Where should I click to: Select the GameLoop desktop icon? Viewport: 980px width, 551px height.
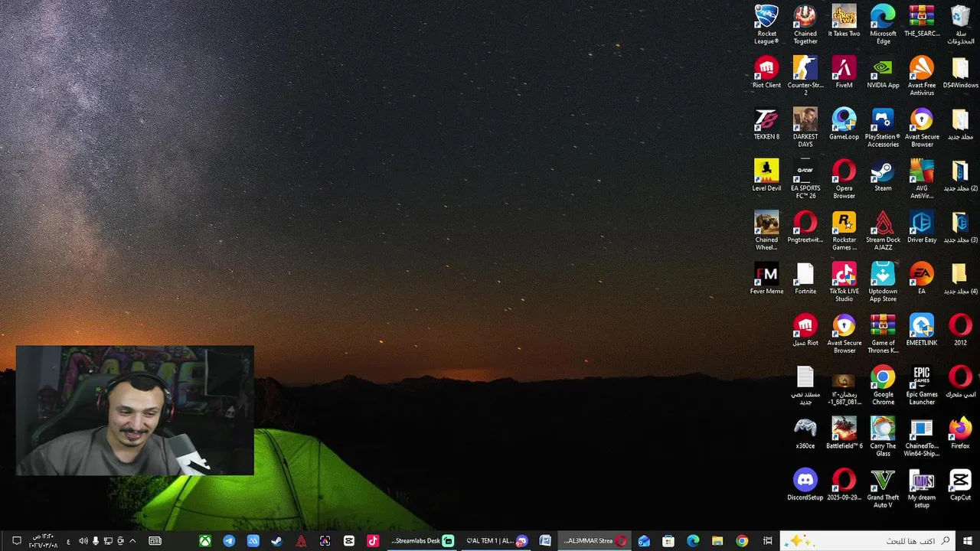click(x=844, y=123)
